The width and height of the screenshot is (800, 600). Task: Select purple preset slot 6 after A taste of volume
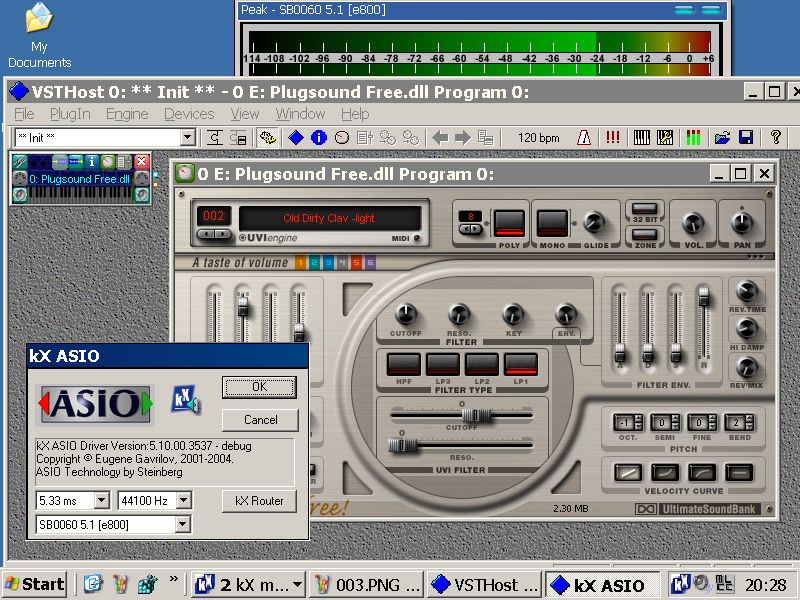(370, 263)
